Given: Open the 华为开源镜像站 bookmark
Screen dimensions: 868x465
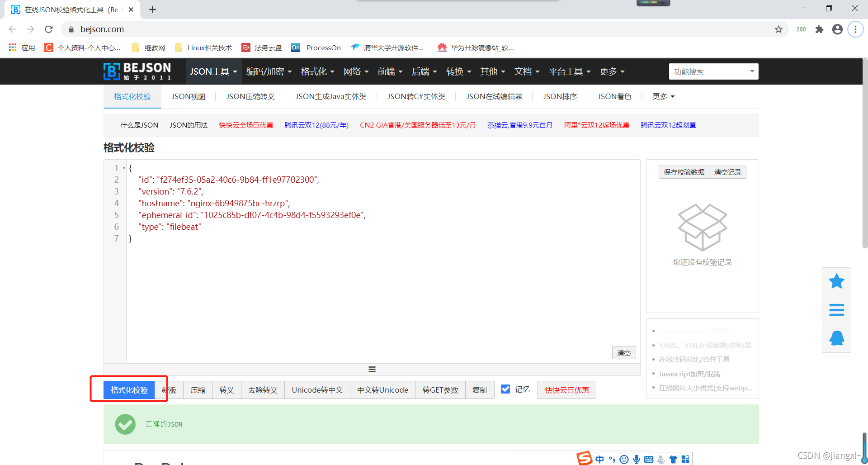Looking at the screenshot, I should [x=476, y=47].
